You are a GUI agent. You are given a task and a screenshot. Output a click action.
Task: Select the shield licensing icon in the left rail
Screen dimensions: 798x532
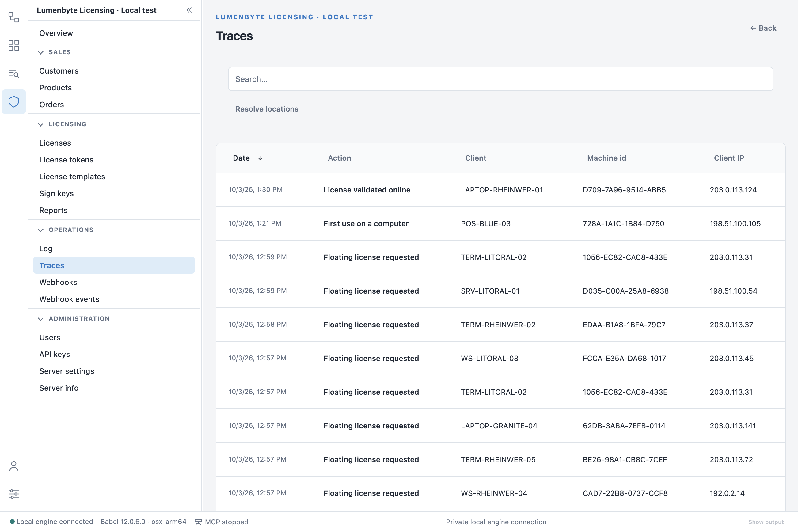(x=13, y=101)
